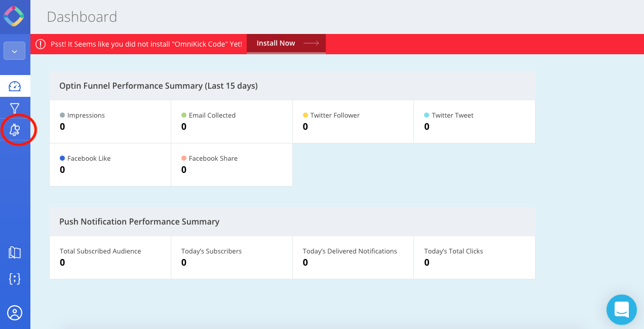Viewport: 644px width, 329px height.
Task: Click the Impressions stat card
Action: click(110, 122)
